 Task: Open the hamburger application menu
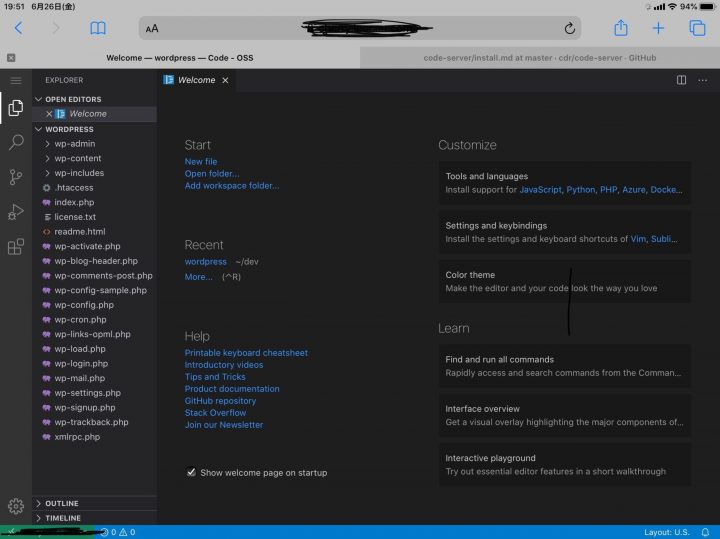(x=16, y=81)
